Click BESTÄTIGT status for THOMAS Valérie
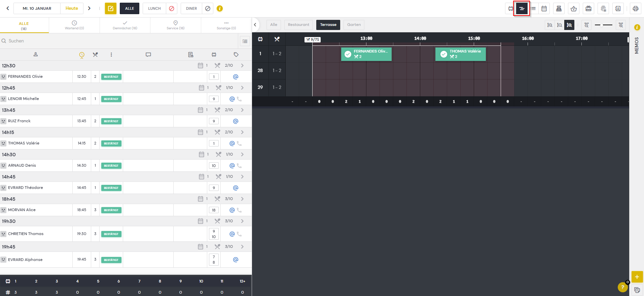 (x=111, y=143)
